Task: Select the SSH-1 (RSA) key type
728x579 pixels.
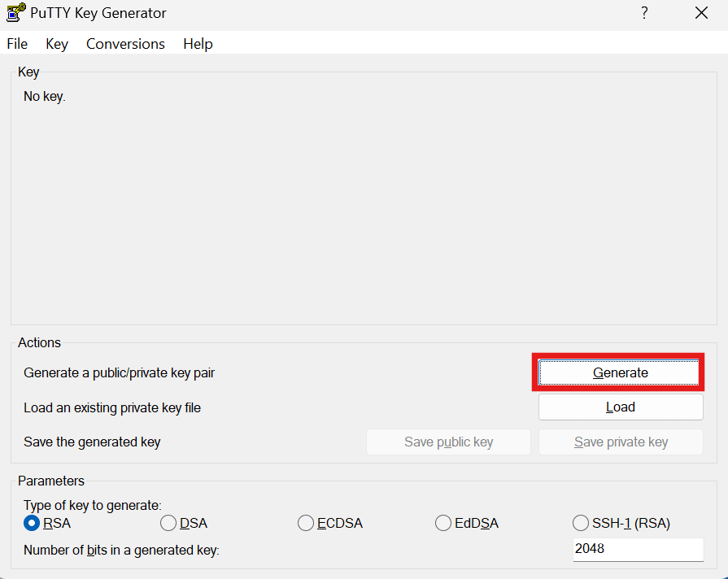Action: pyautogui.click(x=621, y=523)
